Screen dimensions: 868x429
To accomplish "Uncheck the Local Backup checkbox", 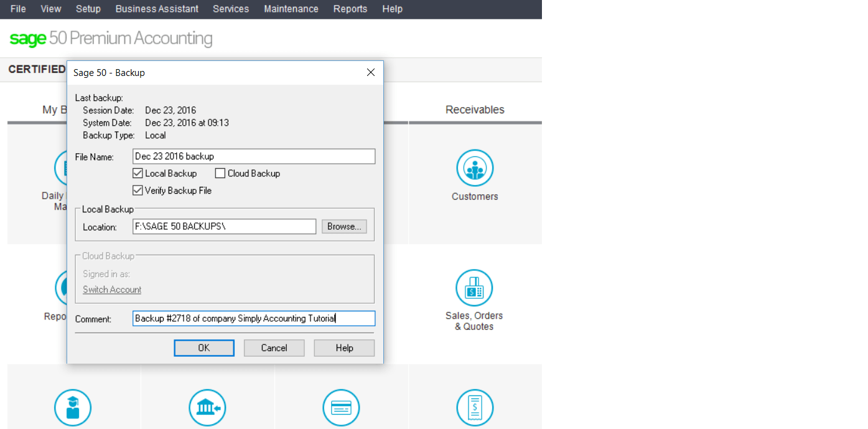I will pyautogui.click(x=138, y=174).
